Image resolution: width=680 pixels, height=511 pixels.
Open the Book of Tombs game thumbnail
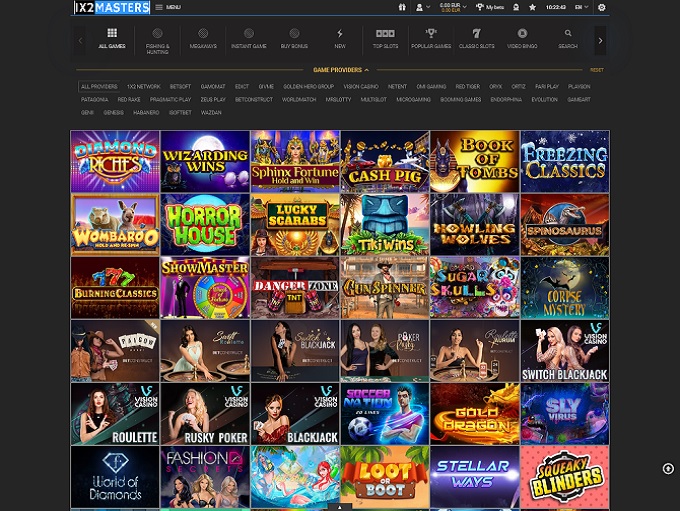(x=474, y=161)
